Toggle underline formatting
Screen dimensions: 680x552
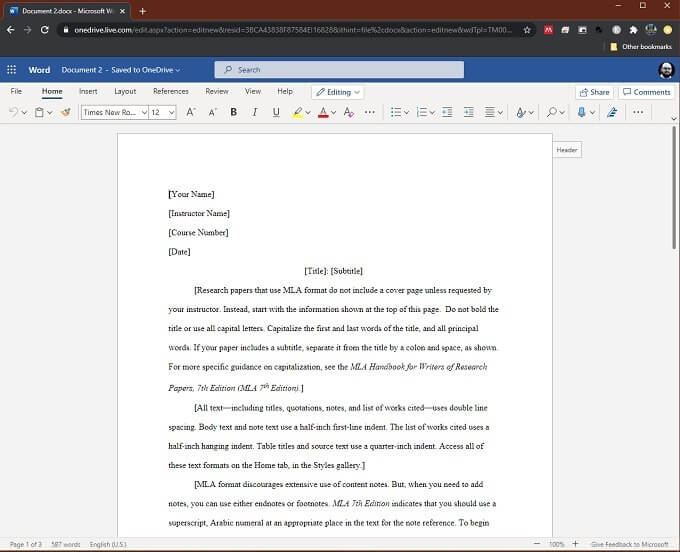point(276,113)
